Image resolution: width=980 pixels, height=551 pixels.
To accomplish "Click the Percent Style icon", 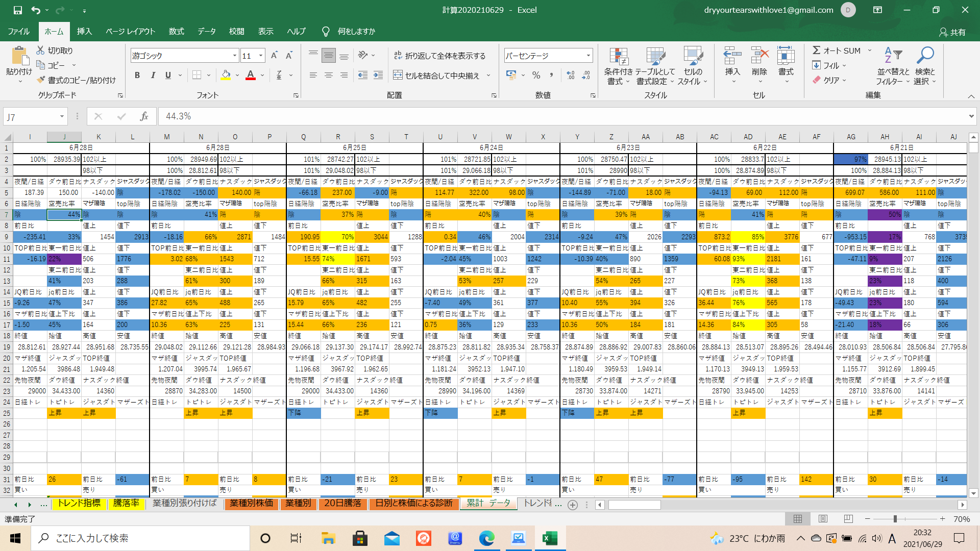I will (536, 76).
